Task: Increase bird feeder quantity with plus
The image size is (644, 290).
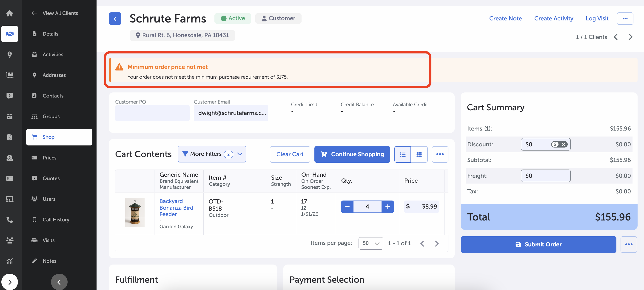Action: pos(388,207)
